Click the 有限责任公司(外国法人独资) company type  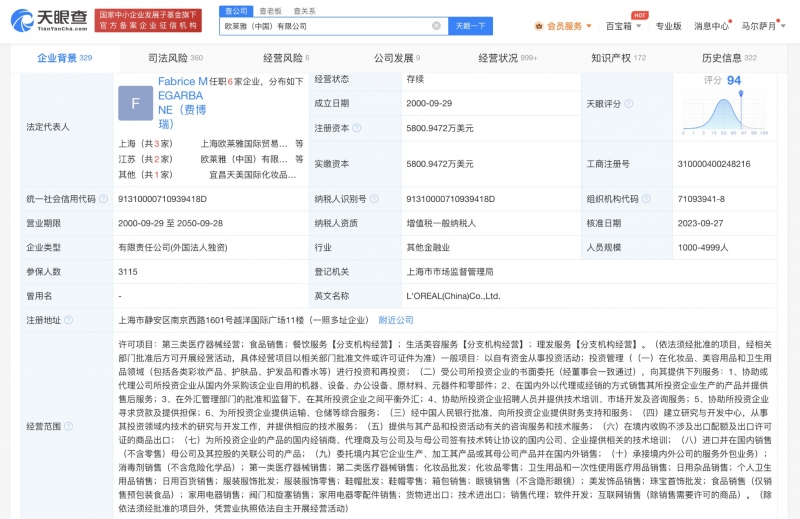(173, 248)
